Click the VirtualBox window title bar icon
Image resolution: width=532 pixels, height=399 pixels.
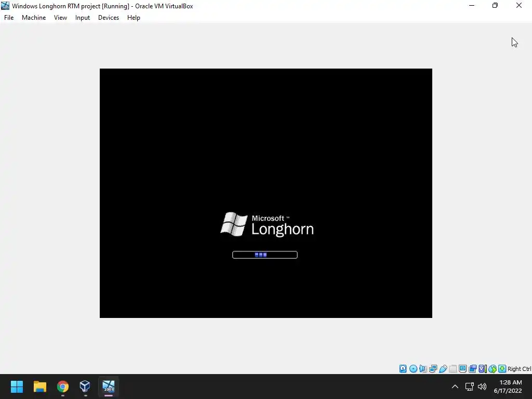tap(5, 6)
